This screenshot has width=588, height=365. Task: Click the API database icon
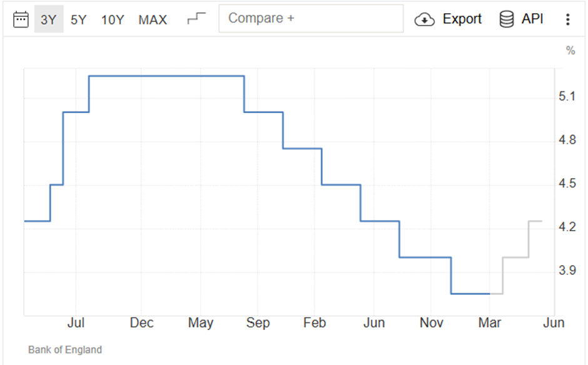tap(506, 19)
